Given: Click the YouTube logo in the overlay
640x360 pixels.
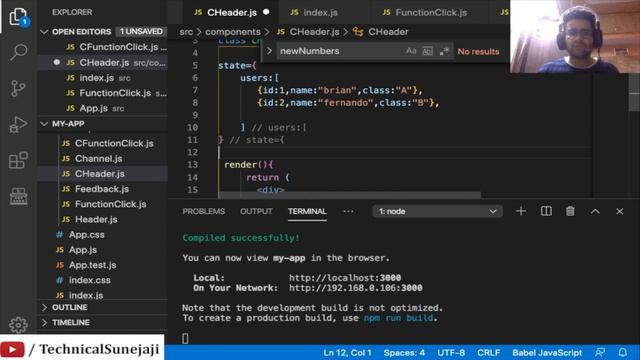Looking at the screenshot, I should 12,349.
